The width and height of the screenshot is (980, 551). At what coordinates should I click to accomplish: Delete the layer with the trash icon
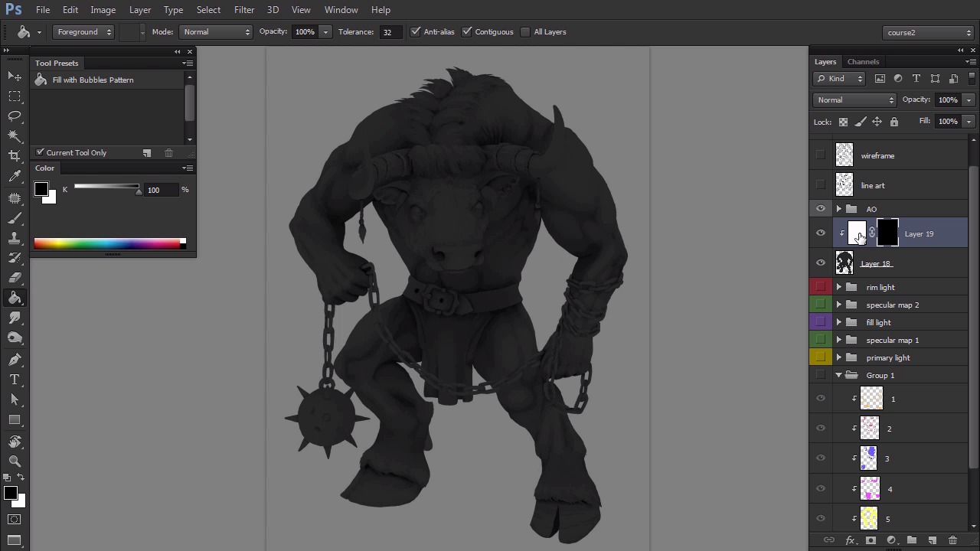tap(952, 540)
